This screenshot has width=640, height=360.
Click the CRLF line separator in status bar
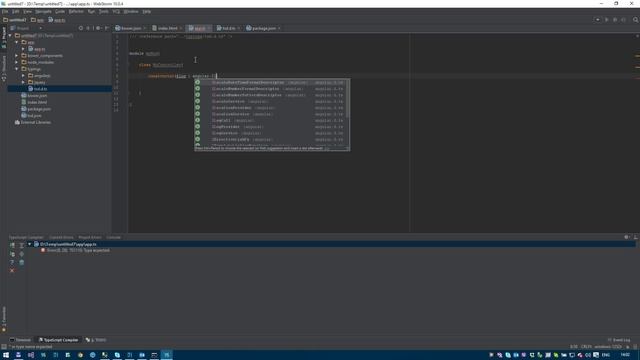(586, 347)
